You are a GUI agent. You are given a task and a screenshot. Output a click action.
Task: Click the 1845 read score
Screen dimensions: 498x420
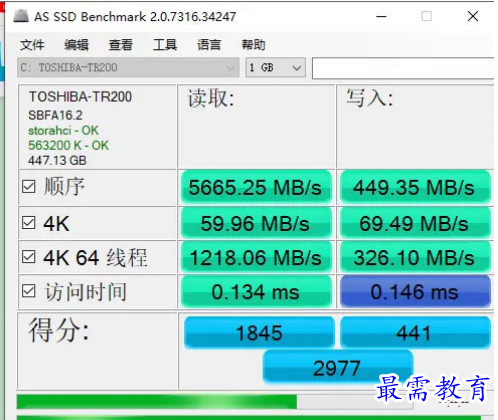(x=259, y=332)
